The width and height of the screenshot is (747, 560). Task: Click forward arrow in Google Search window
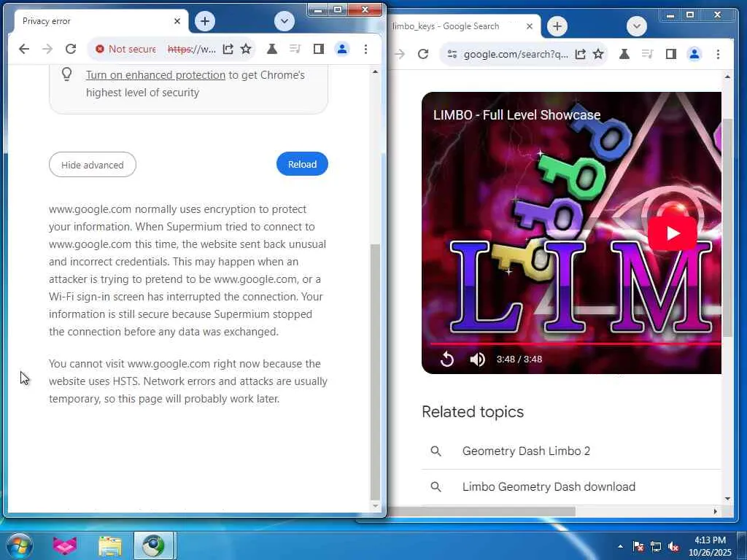point(399,54)
